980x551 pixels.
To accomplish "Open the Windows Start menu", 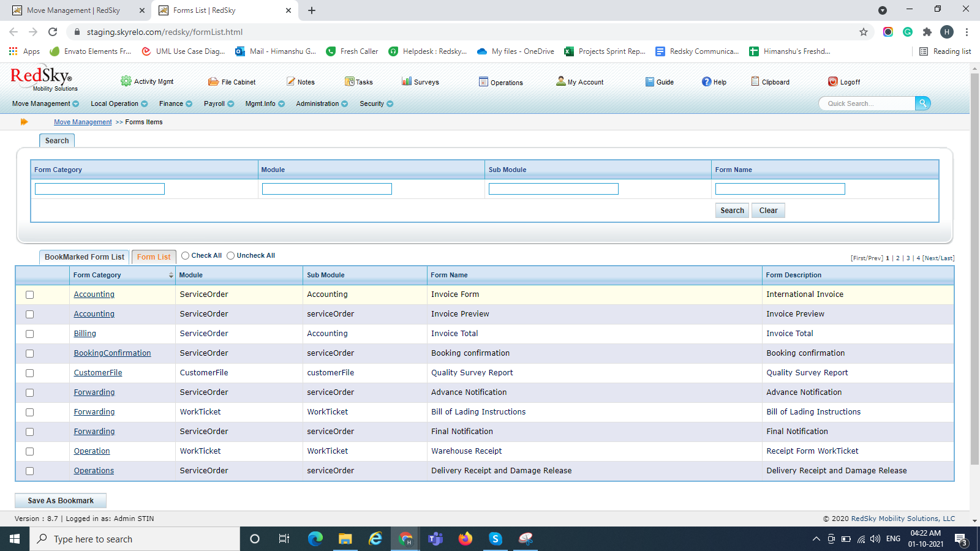I will (15, 539).
